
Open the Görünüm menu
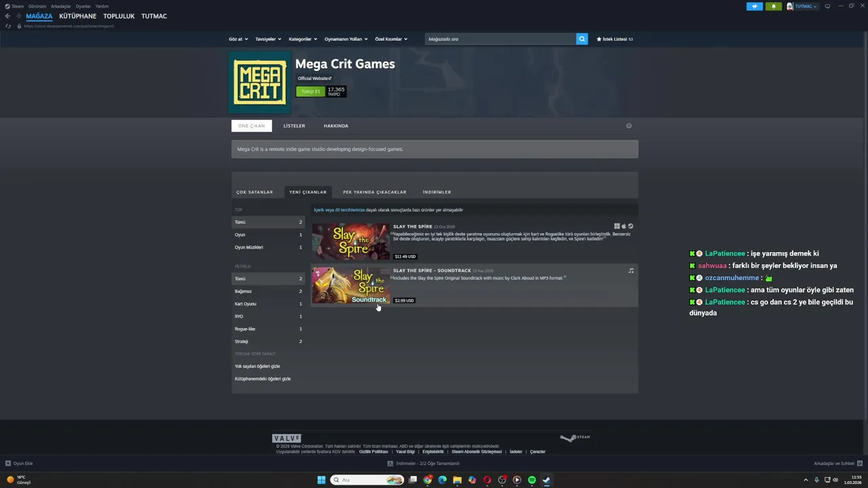[x=37, y=6]
